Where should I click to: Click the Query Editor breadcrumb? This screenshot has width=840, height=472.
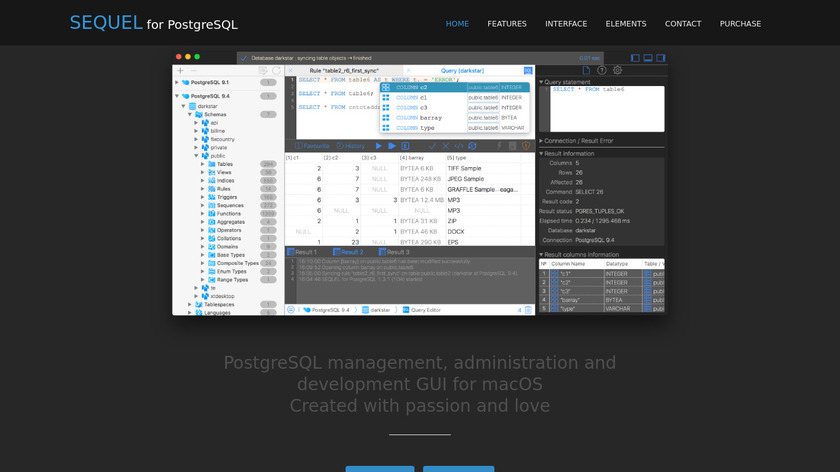tap(422, 310)
